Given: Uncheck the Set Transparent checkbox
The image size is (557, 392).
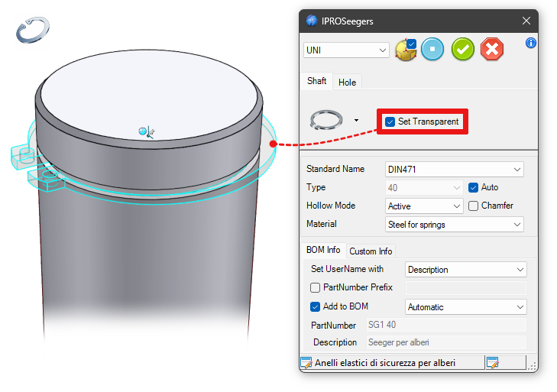Looking at the screenshot, I should click(x=390, y=121).
